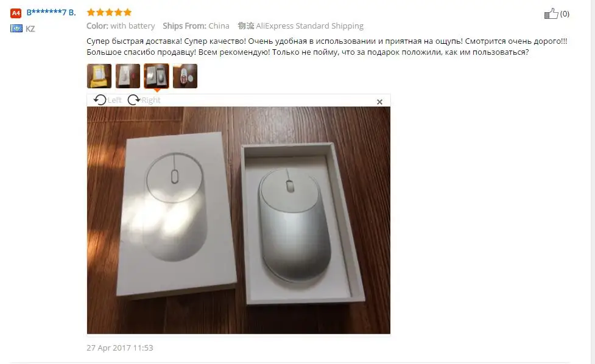Click the Russian review text paragraph
Image resolution: width=595 pixels, height=364 pixels.
tap(326, 47)
